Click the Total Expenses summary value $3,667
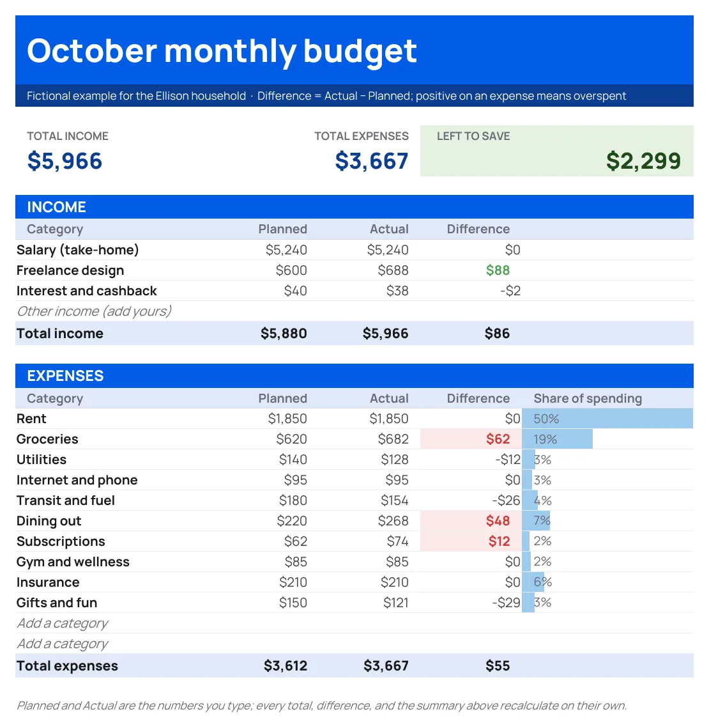 (372, 161)
